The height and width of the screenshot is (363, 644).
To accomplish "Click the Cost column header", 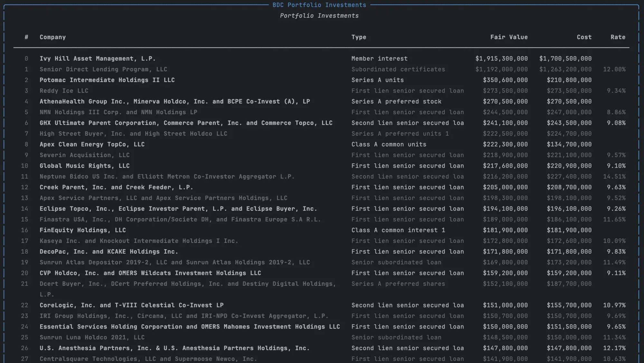I will [x=584, y=37].
